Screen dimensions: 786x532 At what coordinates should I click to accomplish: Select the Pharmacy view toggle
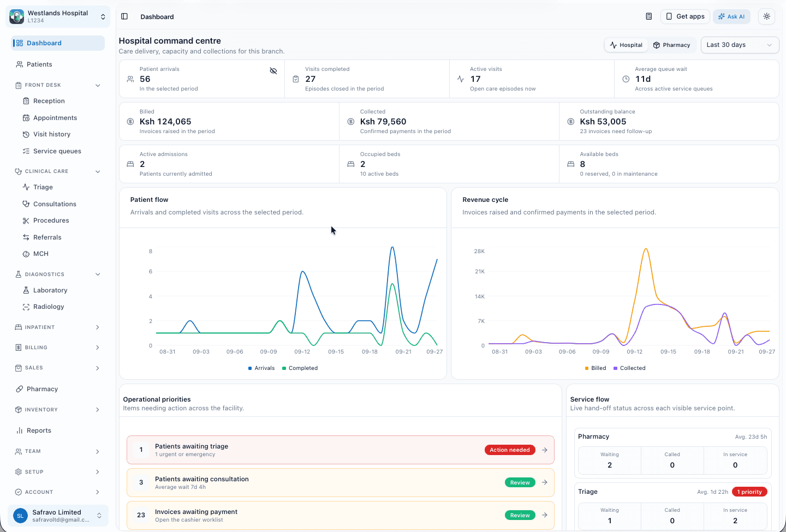coord(672,45)
